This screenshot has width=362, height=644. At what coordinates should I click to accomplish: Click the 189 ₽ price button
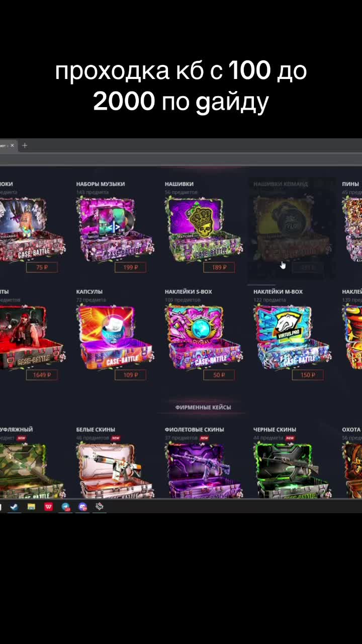[x=219, y=267]
